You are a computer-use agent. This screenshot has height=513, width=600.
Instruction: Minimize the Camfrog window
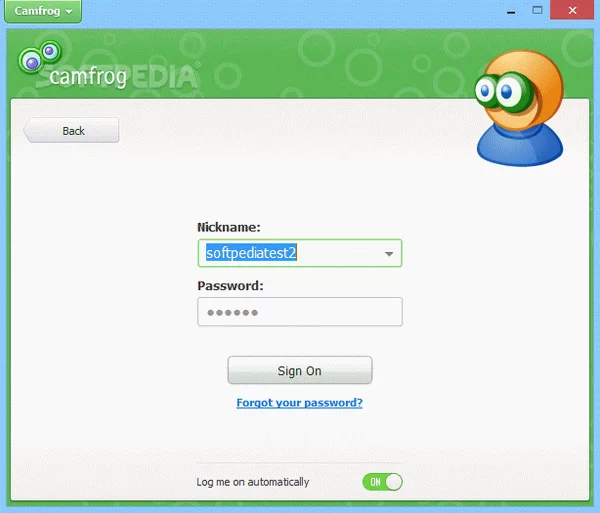point(510,11)
